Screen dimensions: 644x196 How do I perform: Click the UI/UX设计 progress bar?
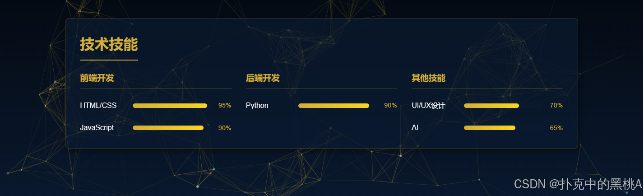point(491,106)
